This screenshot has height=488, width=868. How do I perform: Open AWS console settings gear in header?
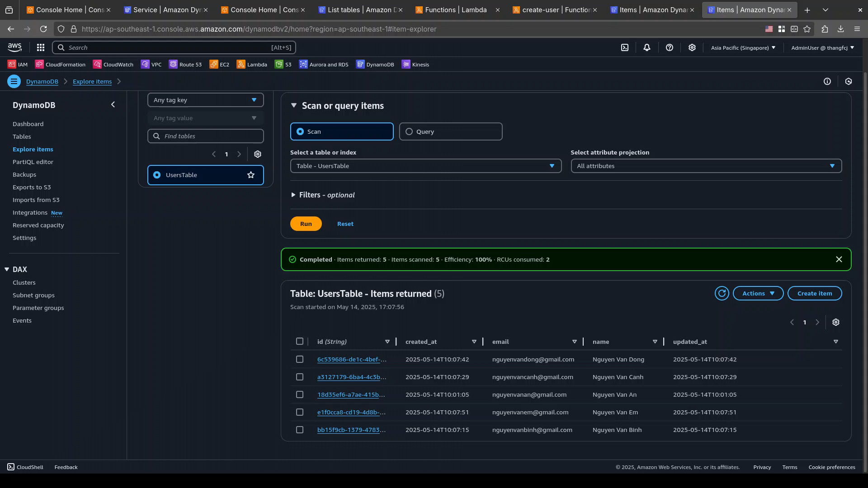pos(692,47)
